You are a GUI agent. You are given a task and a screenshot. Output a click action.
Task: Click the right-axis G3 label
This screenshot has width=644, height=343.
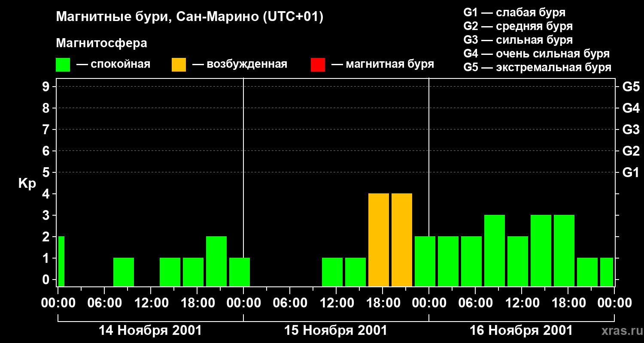point(631,129)
